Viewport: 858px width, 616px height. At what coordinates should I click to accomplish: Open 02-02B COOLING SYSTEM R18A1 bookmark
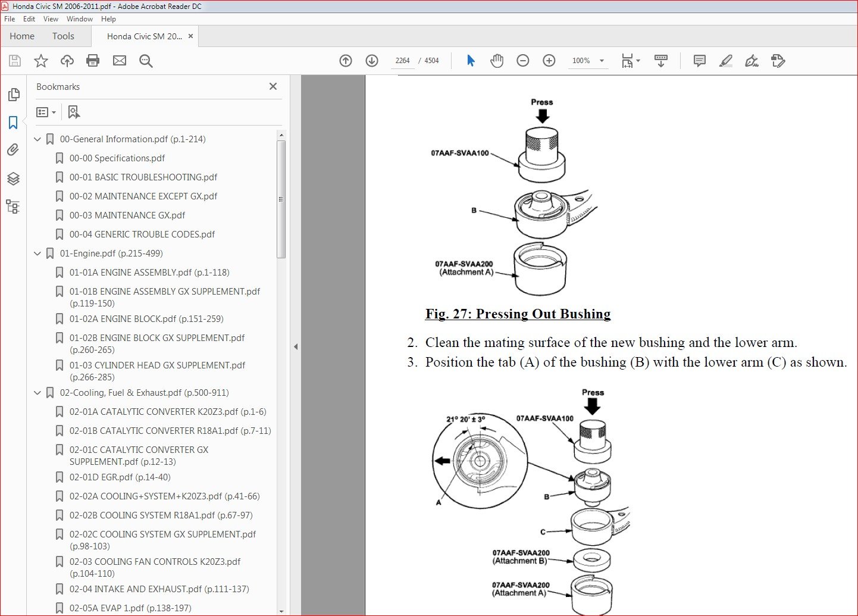point(161,515)
